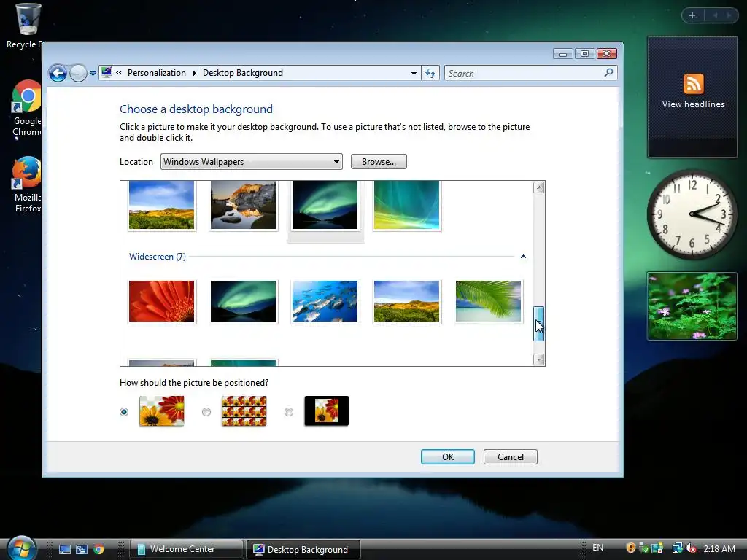The image size is (747, 560).
Task: Click the Cancel button
Action: point(510,456)
